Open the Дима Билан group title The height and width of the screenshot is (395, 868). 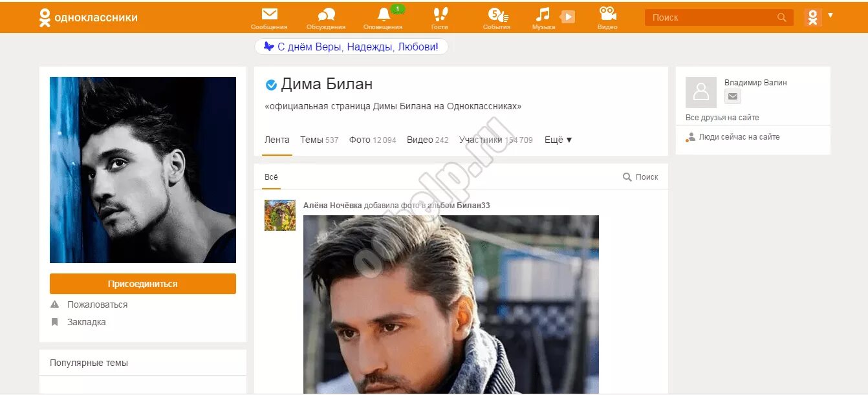[x=327, y=84]
